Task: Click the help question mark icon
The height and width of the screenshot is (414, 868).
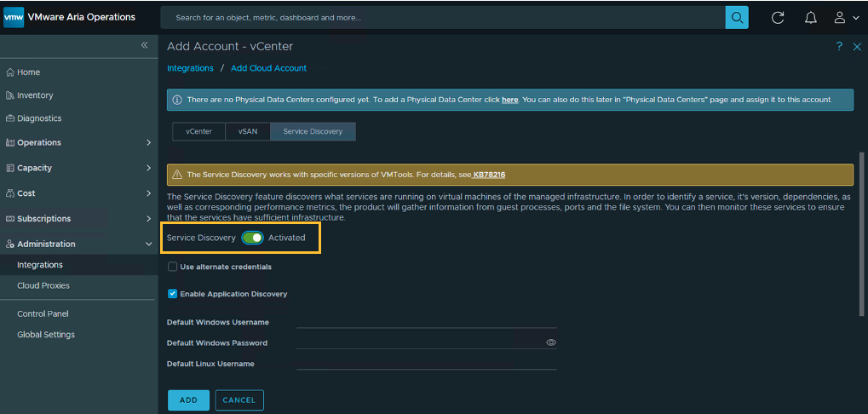Action: [839, 47]
